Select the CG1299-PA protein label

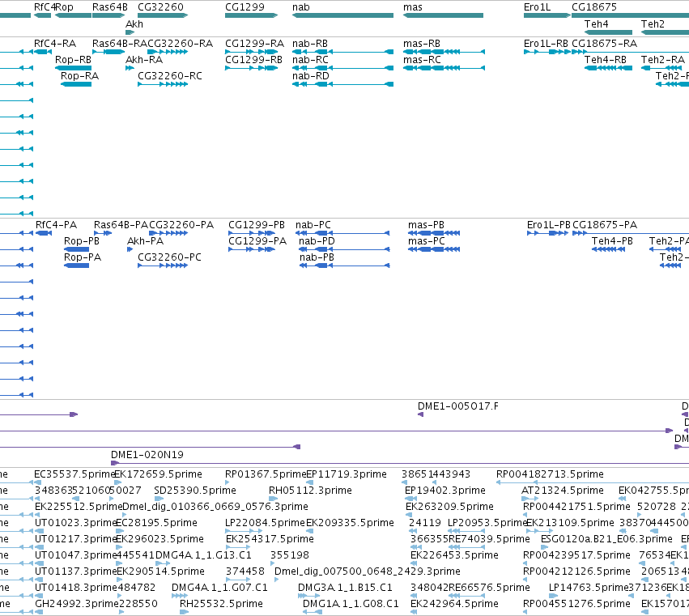257,241
